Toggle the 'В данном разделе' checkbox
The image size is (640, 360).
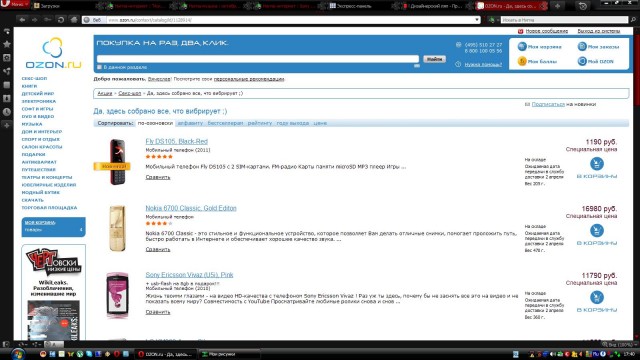tap(99, 67)
